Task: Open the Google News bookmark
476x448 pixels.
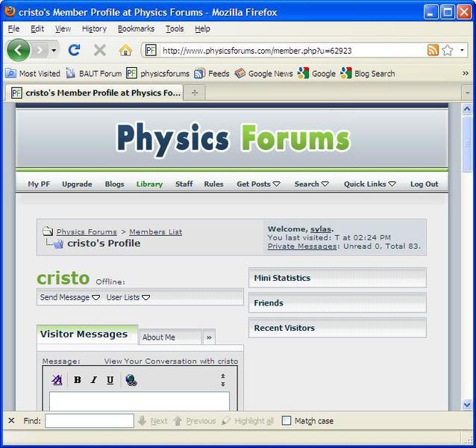Action: 264,73
